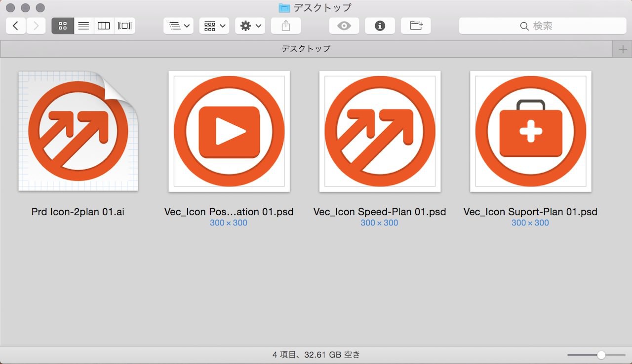
Task: Click the Share button
Action: click(286, 26)
